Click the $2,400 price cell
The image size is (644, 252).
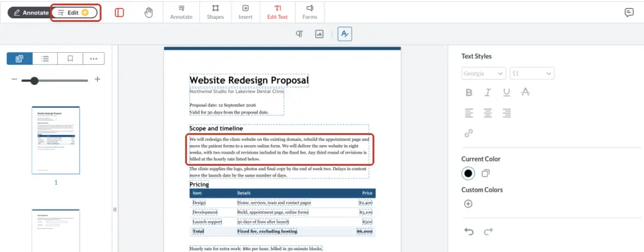click(x=365, y=203)
